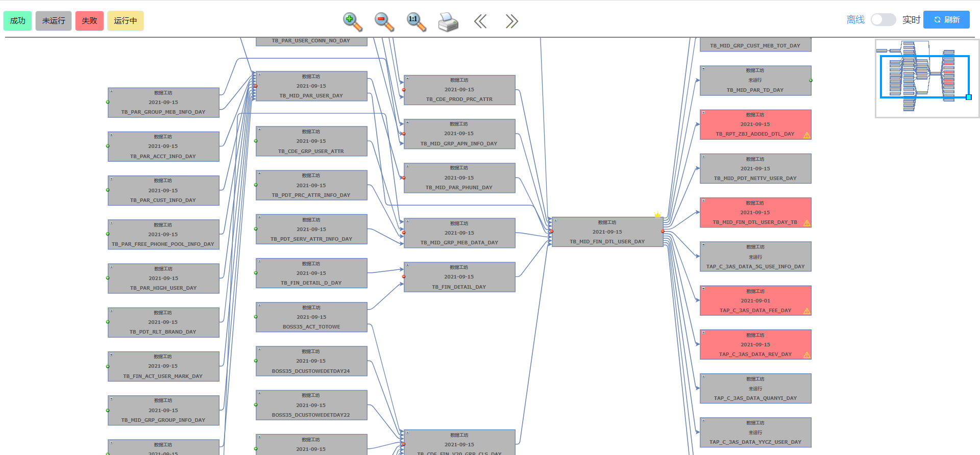The width and height of the screenshot is (980, 455).
Task: Select the TB_PAR_HIGH_USER_DAY node
Action: [x=163, y=279]
